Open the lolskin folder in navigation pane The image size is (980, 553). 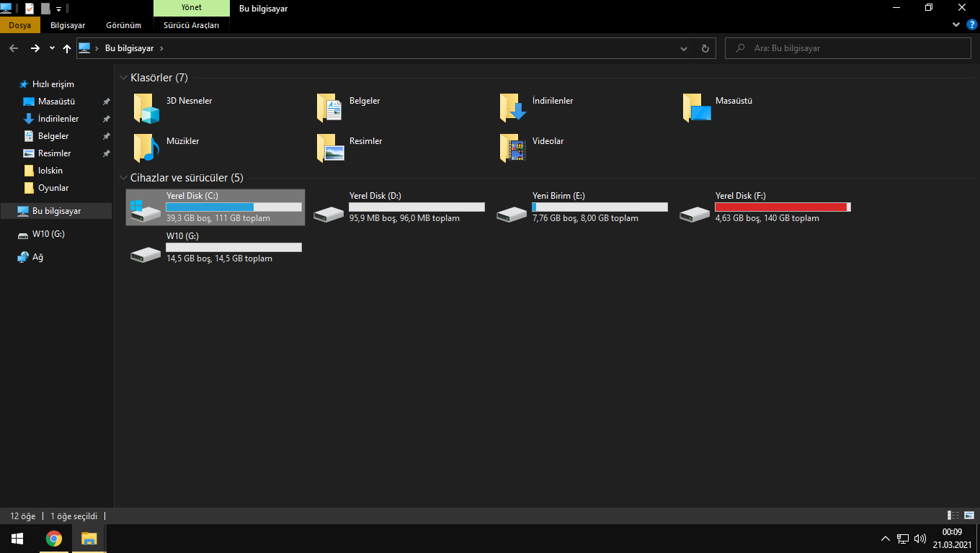tap(50, 171)
